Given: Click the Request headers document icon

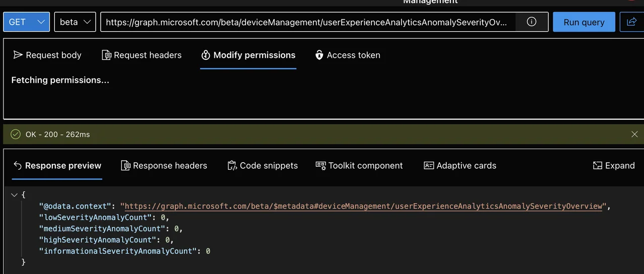Looking at the screenshot, I should pyautogui.click(x=107, y=55).
